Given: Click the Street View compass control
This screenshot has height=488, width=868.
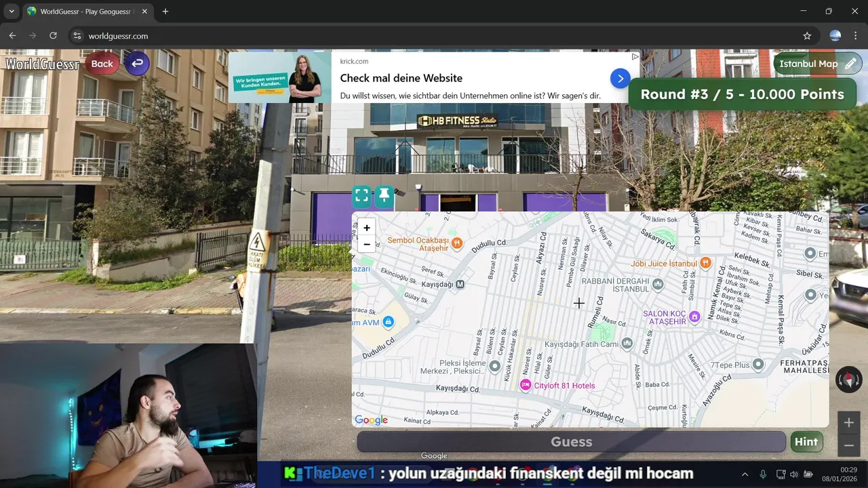Looking at the screenshot, I should 849,380.
